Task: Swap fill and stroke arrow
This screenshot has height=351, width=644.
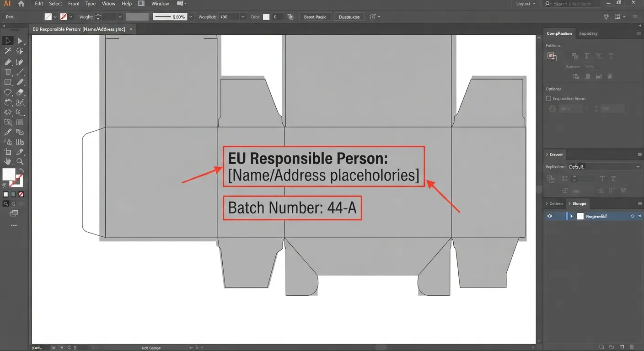Action: pos(21,170)
